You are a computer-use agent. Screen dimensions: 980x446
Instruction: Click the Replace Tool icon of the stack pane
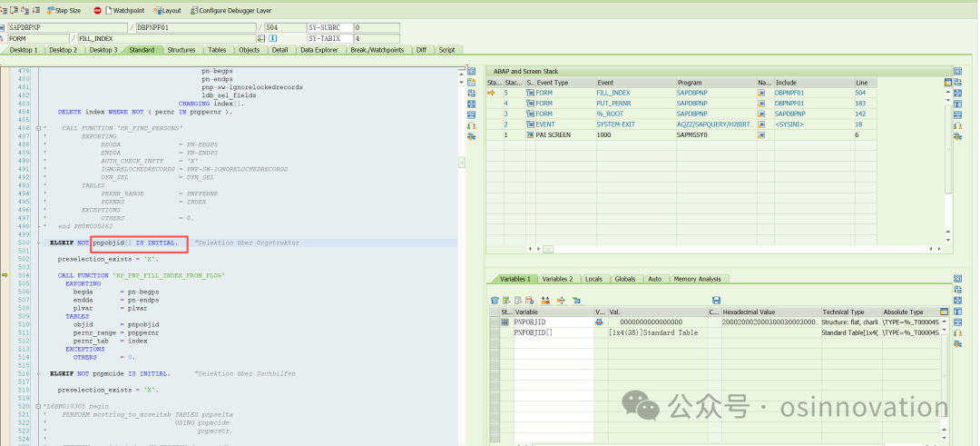tap(957, 82)
